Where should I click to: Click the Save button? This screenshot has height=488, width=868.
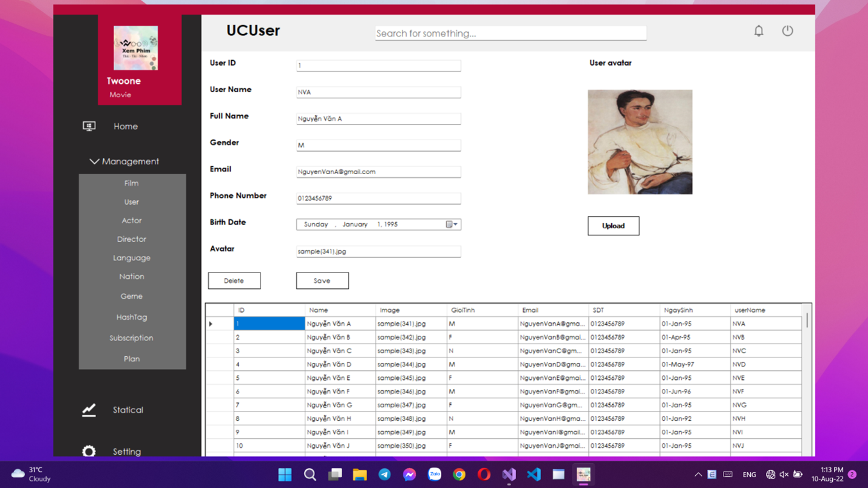point(322,281)
